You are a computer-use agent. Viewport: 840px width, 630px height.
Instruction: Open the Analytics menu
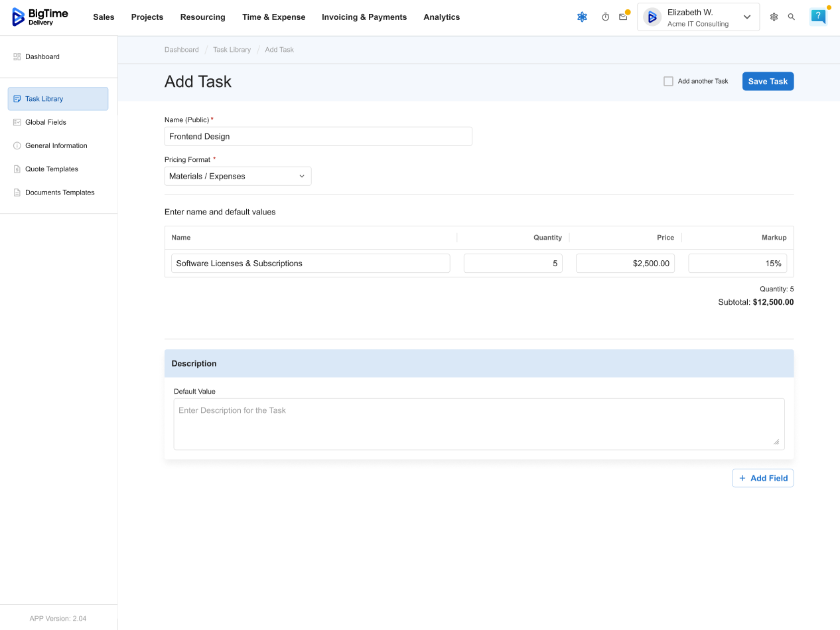point(441,17)
